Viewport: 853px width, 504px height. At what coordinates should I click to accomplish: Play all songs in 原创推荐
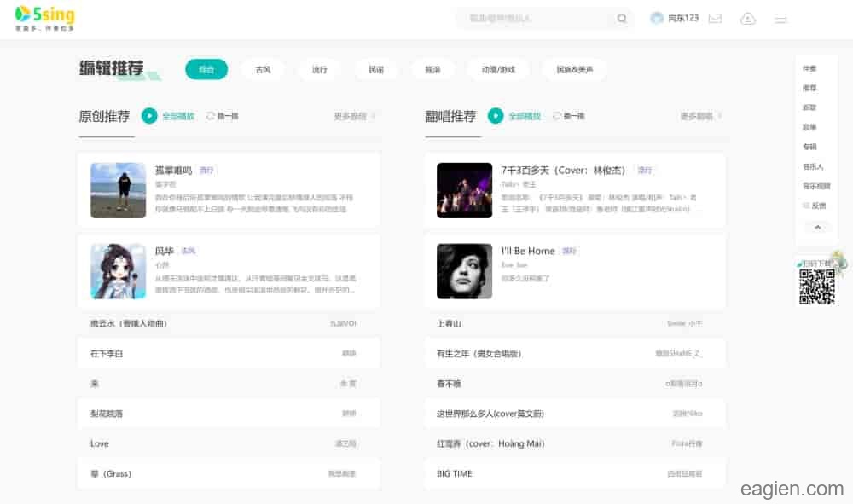tap(150, 116)
